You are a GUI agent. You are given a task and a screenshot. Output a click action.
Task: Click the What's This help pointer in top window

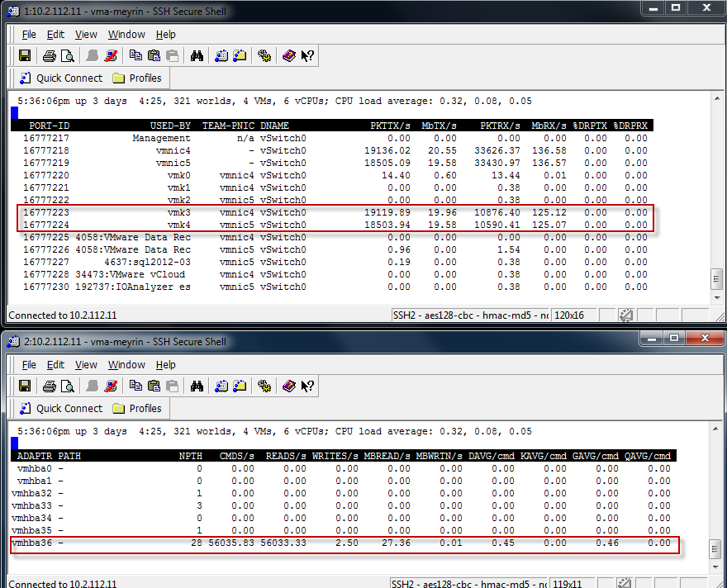(x=307, y=56)
